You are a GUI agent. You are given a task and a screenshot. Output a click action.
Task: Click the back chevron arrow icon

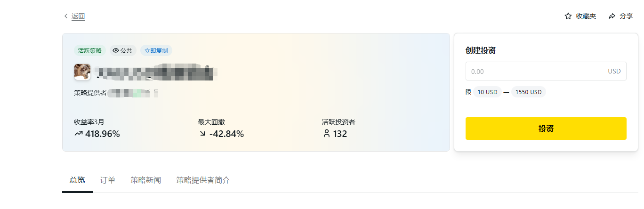pos(65,16)
